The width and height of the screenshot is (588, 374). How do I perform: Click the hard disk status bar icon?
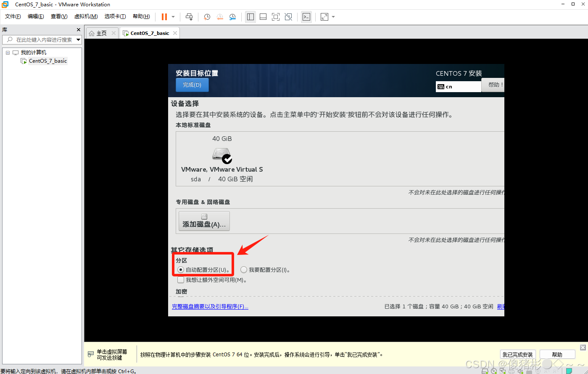[x=485, y=371]
